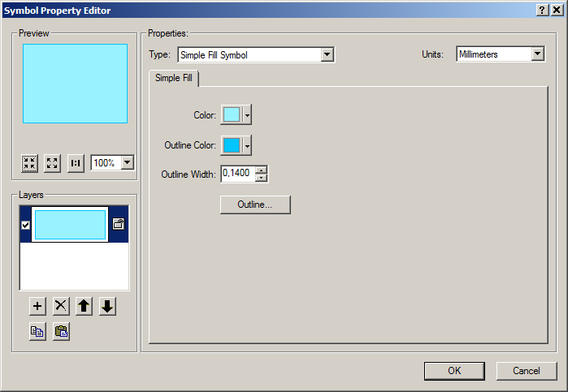The width and height of the screenshot is (568, 392).
Task: Click the help question mark button
Action: pyautogui.click(x=542, y=10)
